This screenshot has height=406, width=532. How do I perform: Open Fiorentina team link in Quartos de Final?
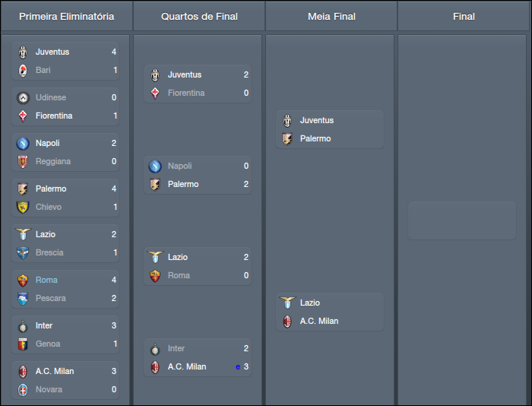pyautogui.click(x=186, y=94)
